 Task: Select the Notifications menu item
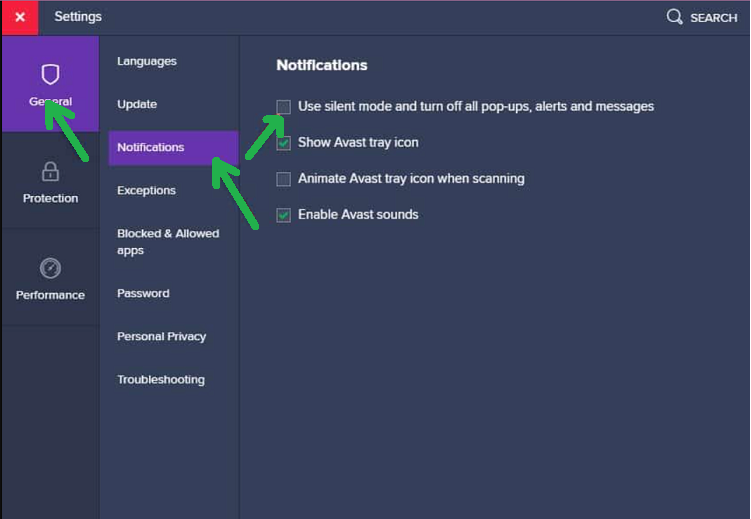tap(151, 147)
